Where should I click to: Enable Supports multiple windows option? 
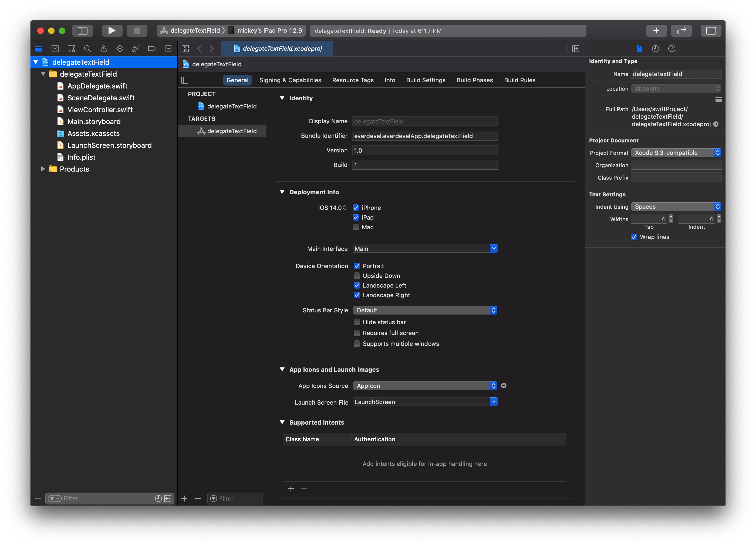356,344
